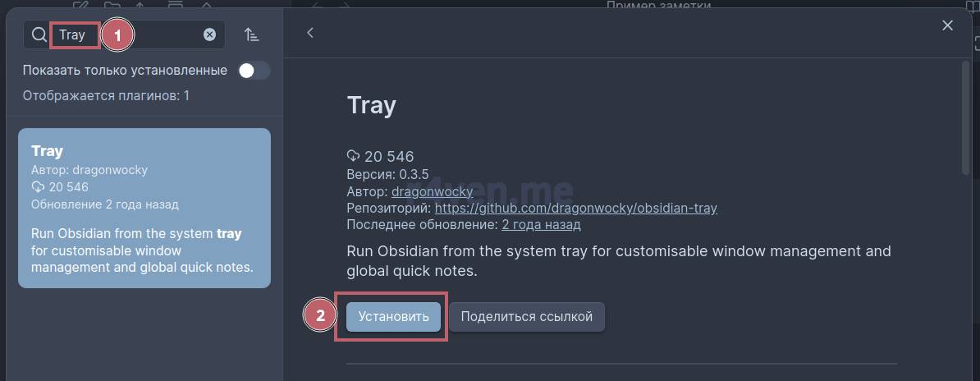Image resolution: width=980 pixels, height=381 pixels.
Task: Clear the plugin search field
Action: pos(209,34)
